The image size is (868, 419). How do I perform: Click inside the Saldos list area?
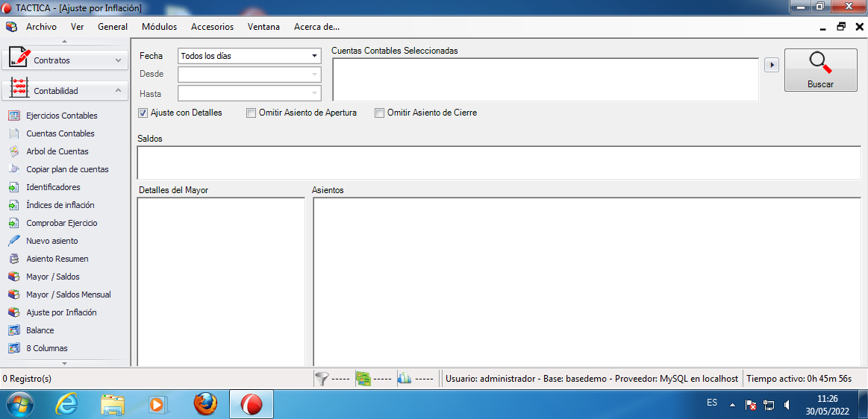pyautogui.click(x=499, y=163)
